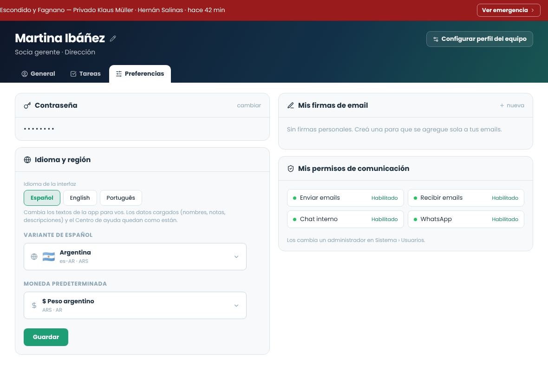Click the 'VARIANTE DE ESPAÑOL' label

pos(58,235)
